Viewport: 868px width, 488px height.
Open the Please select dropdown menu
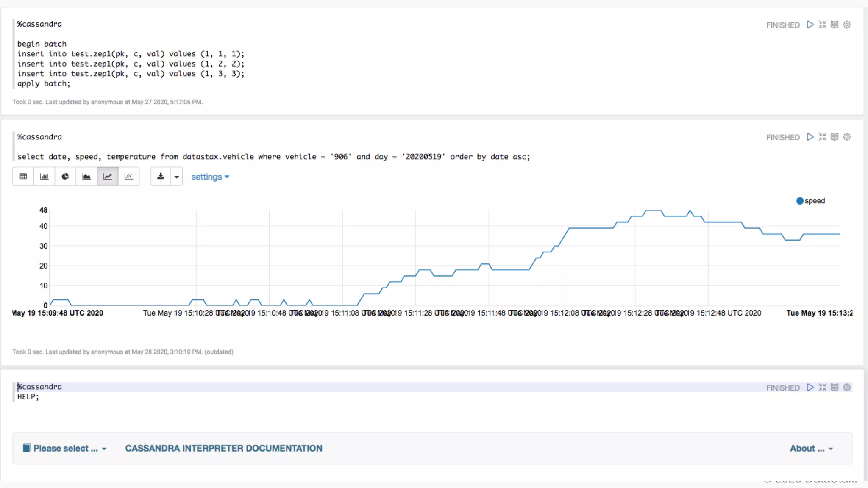point(64,448)
